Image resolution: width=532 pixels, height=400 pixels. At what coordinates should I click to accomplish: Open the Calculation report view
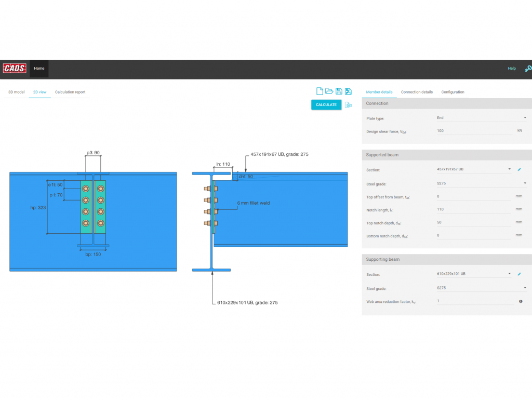point(70,92)
